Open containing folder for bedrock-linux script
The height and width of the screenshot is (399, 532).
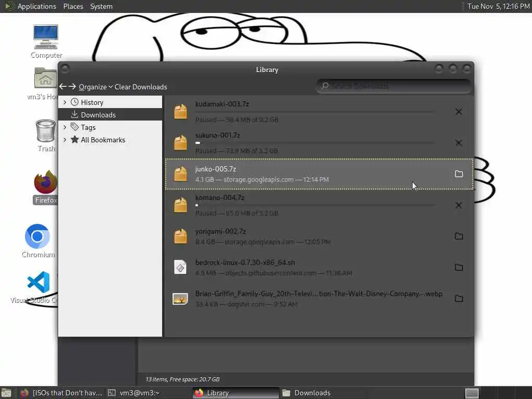459,268
